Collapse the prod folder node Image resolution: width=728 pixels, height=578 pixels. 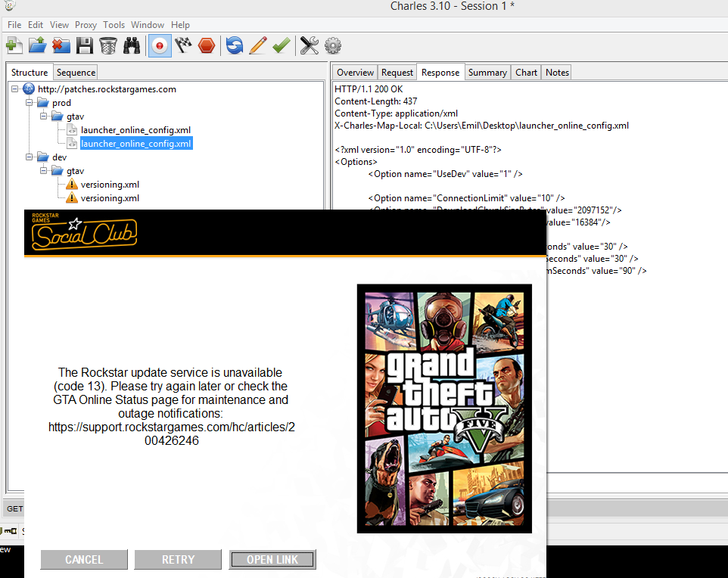(30, 103)
